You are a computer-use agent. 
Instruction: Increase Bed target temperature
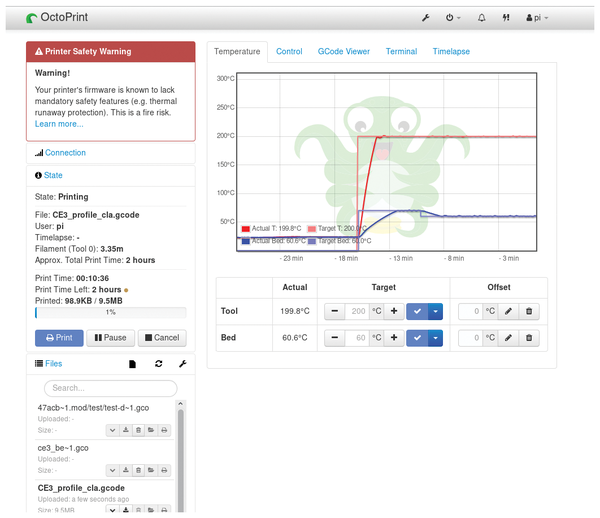click(x=394, y=338)
